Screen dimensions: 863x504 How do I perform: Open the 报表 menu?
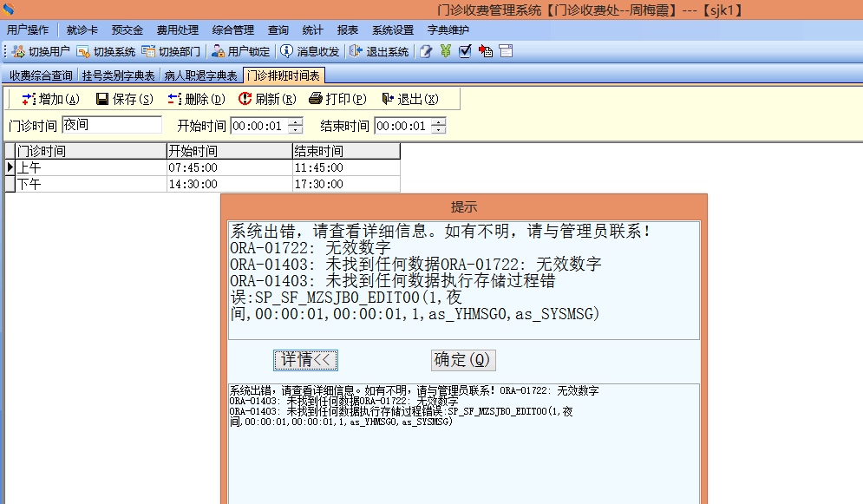pos(347,30)
